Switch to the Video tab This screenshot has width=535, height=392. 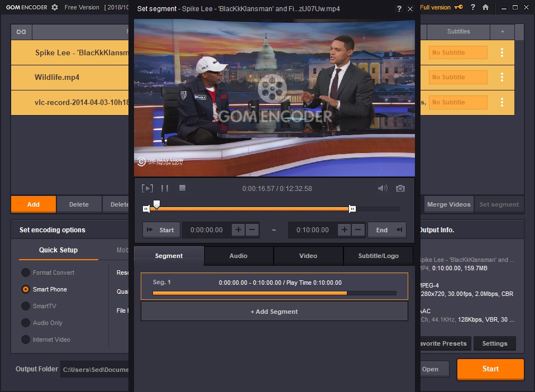click(308, 256)
